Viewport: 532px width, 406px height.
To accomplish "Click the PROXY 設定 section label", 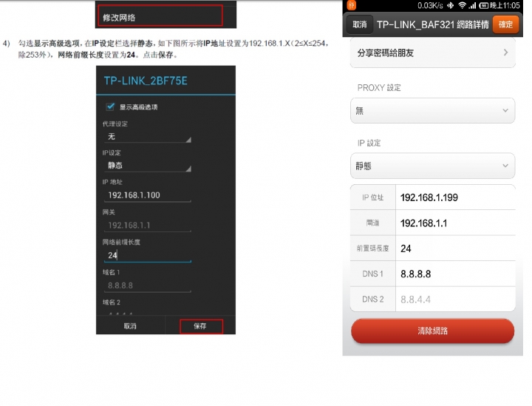I will point(379,88).
